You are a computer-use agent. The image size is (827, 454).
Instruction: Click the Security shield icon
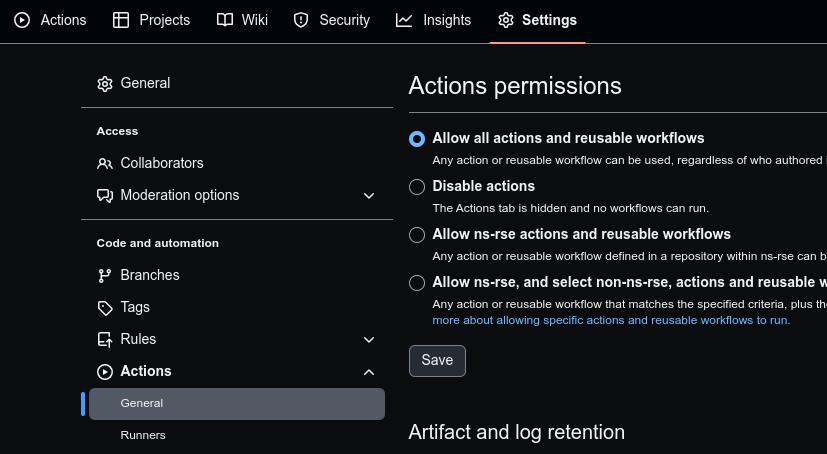pyautogui.click(x=301, y=20)
